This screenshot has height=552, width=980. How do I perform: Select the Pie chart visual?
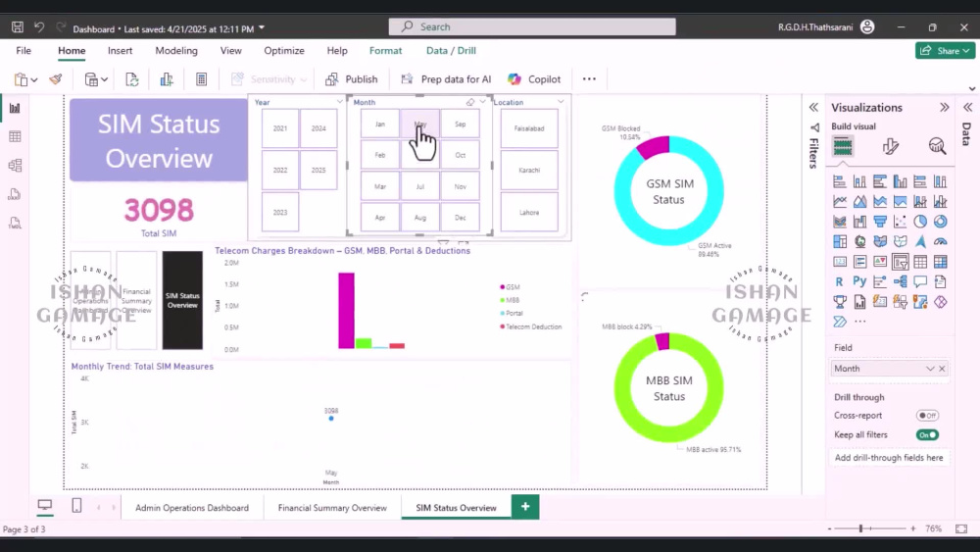coord(920,222)
